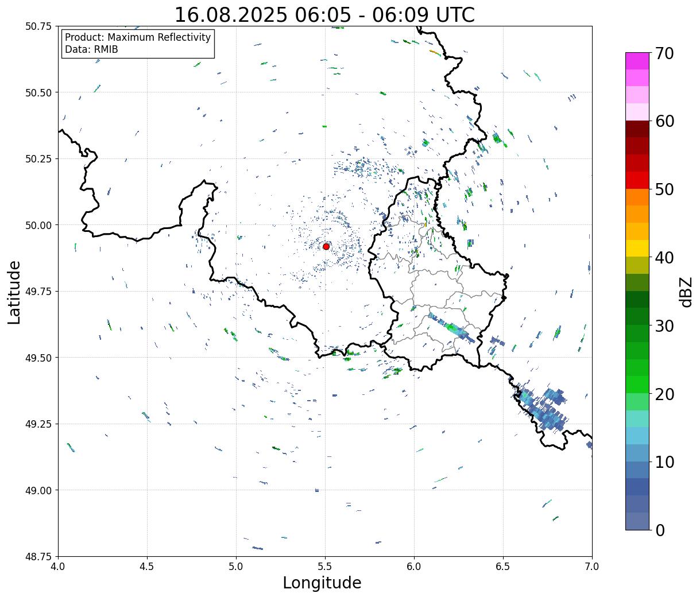Click the green echo streak inside Luxembourg near 6.2°E
Image resolution: width=700 pixels, height=597 pixels.
tap(452, 327)
